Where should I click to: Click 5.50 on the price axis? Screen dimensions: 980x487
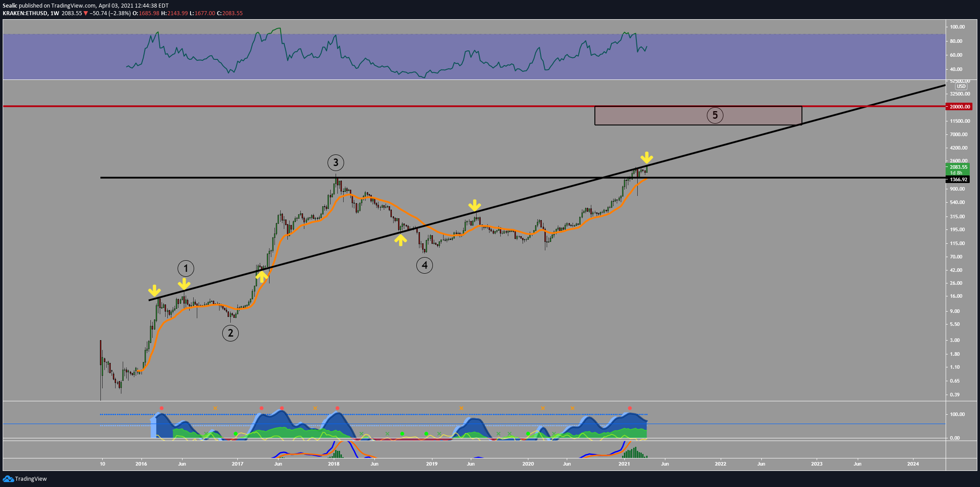point(955,324)
